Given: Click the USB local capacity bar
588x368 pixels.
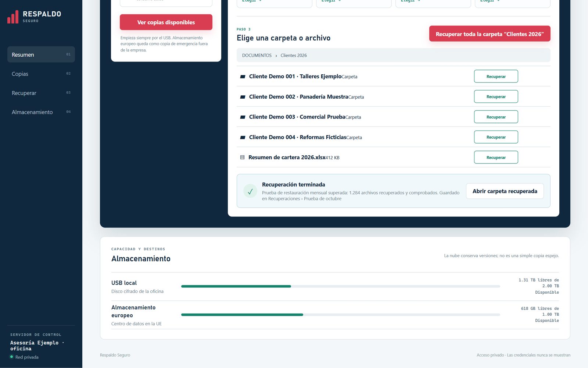Looking at the screenshot, I should [341, 286].
